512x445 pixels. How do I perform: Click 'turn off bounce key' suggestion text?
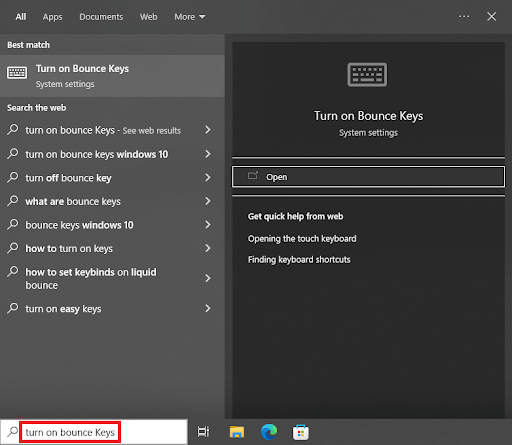coord(68,178)
